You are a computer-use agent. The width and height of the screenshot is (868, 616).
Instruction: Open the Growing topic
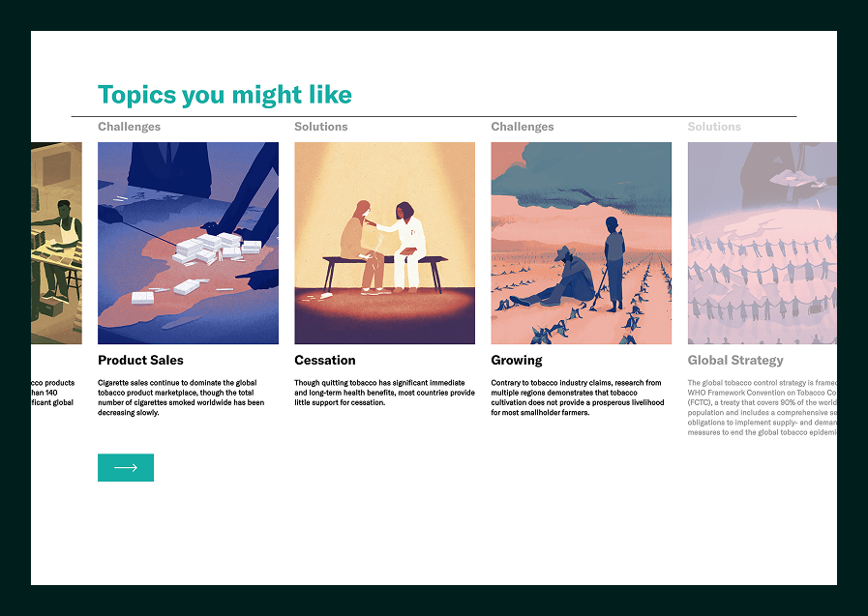point(517,360)
